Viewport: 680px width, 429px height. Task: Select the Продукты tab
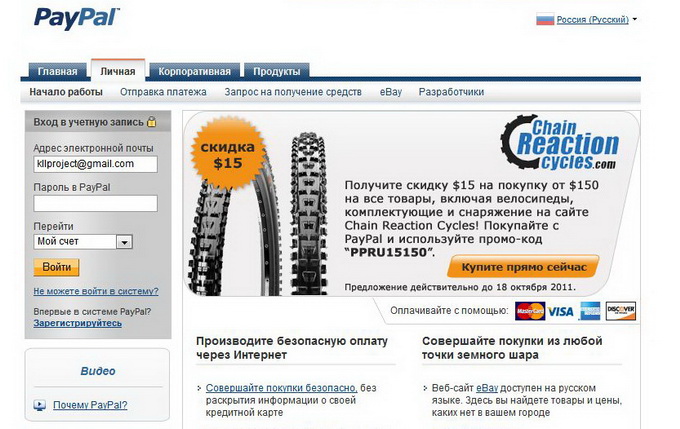tap(277, 72)
